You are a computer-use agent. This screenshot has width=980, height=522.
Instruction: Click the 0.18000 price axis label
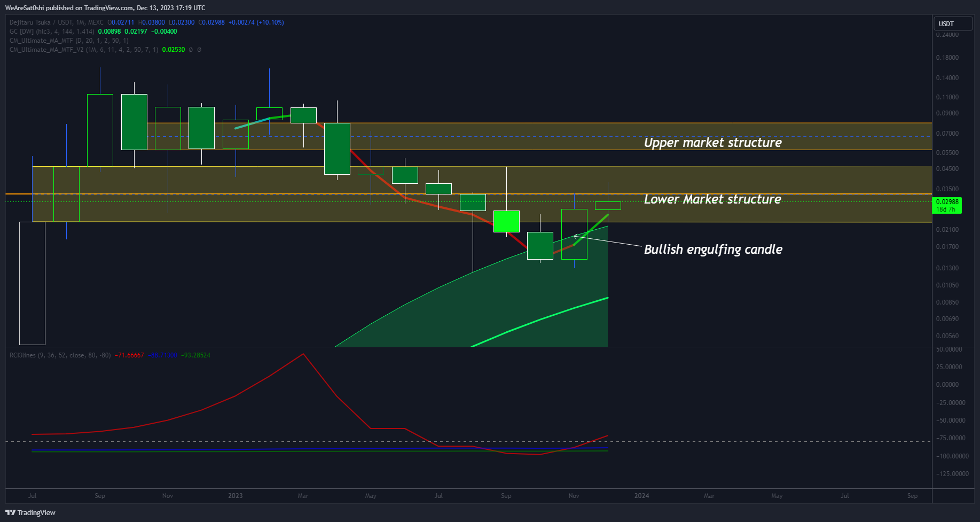[947, 58]
